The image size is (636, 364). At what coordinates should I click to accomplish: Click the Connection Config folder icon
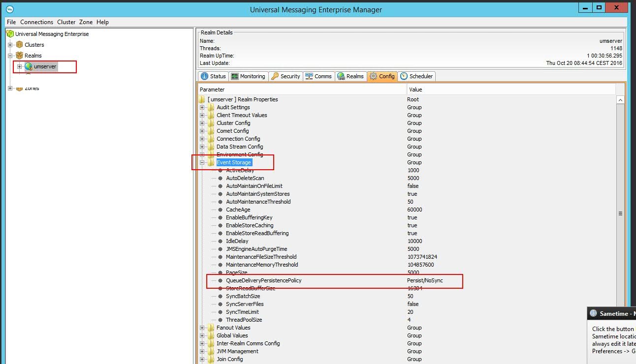[211, 139]
